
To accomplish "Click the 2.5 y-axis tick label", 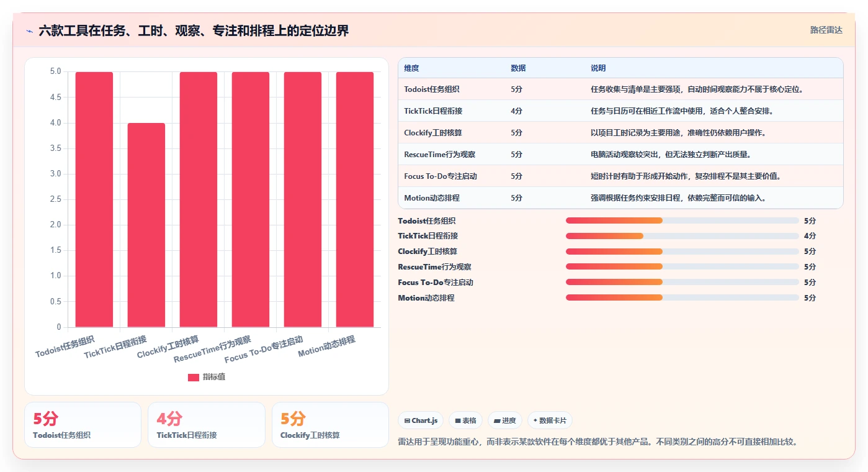I will click(56, 199).
